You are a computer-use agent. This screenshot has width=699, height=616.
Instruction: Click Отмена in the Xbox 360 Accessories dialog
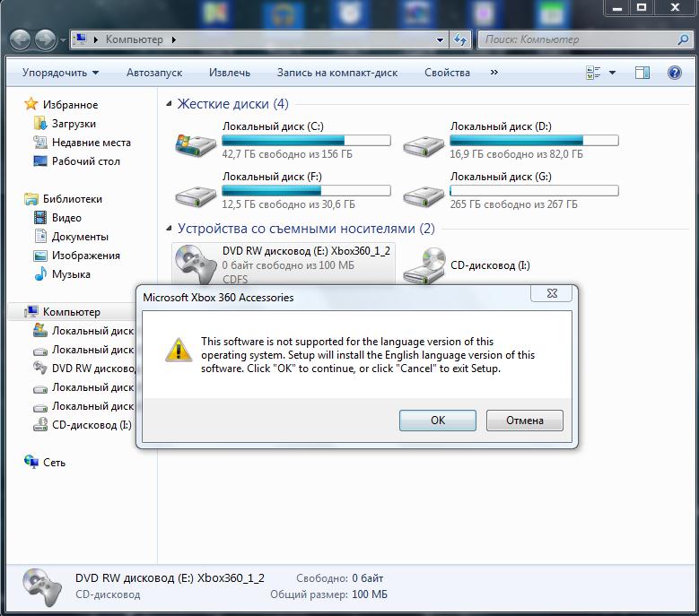tap(525, 421)
